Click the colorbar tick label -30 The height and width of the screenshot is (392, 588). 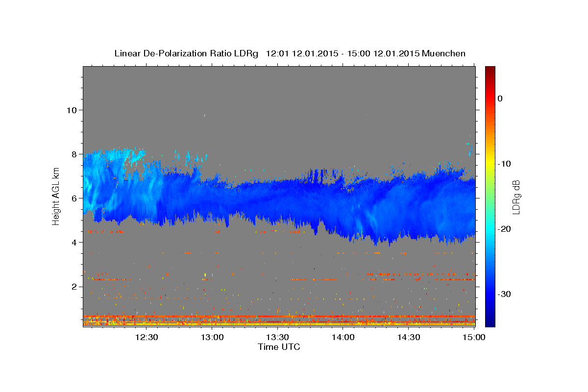click(x=505, y=294)
